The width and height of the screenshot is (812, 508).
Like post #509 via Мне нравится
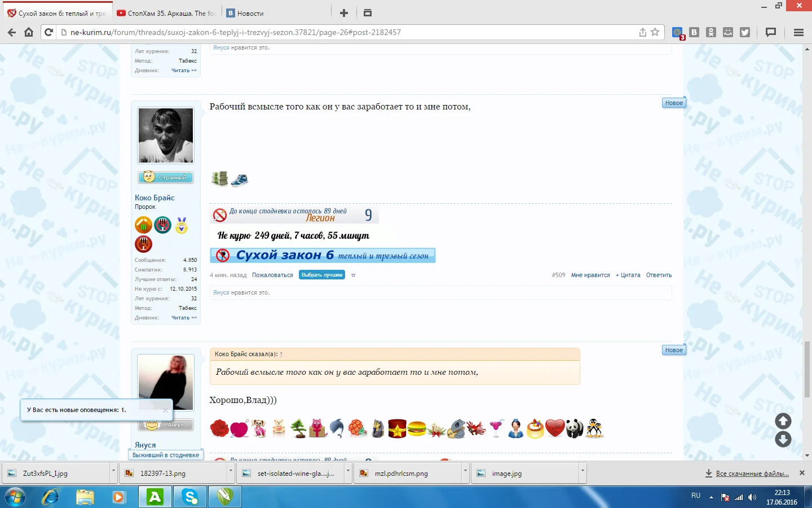pos(590,275)
